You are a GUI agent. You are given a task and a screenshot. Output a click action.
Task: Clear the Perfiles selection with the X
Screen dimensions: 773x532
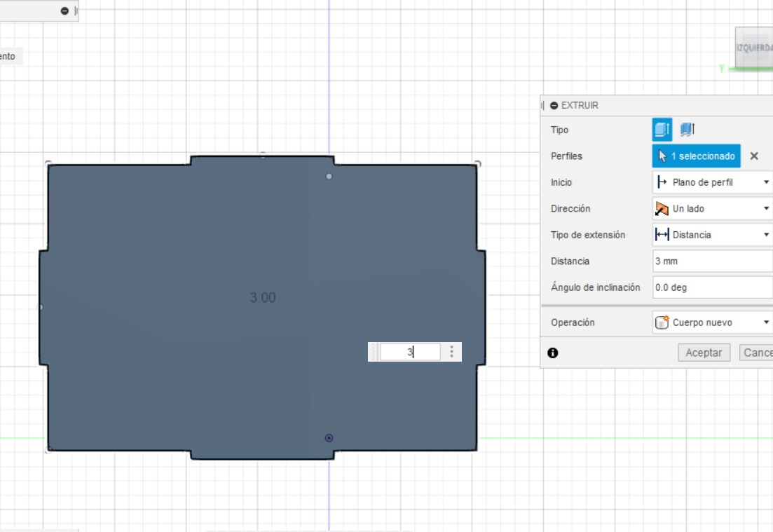click(754, 156)
